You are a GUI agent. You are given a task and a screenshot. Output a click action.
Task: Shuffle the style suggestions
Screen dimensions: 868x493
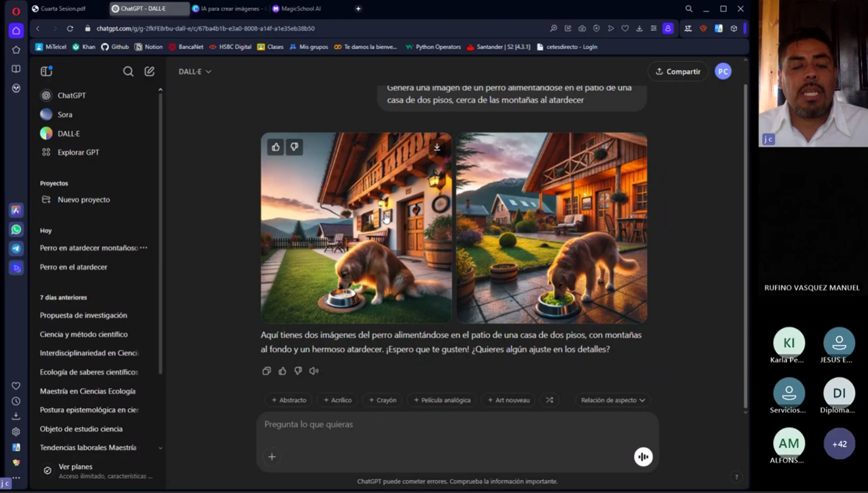click(549, 400)
